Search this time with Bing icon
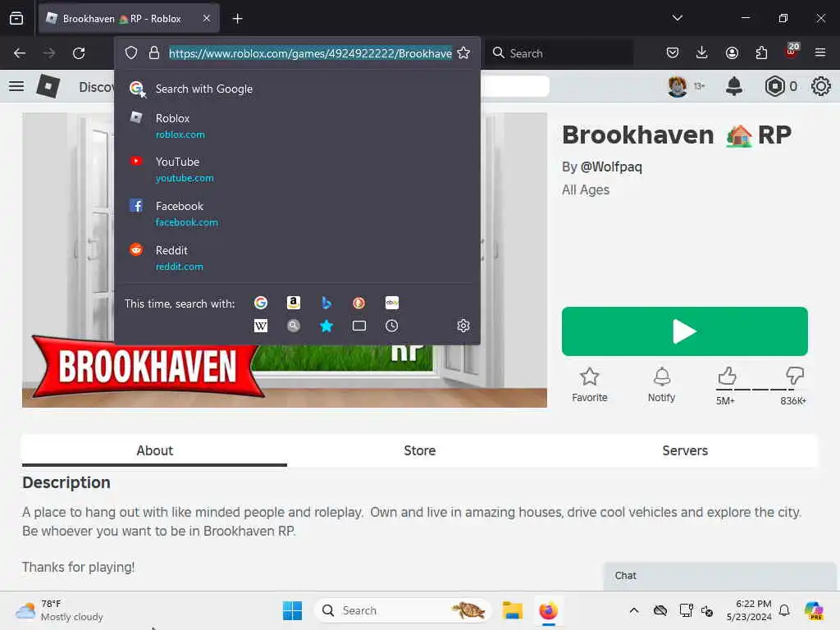Screen dimensions: 840x630 pyautogui.click(x=326, y=303)
